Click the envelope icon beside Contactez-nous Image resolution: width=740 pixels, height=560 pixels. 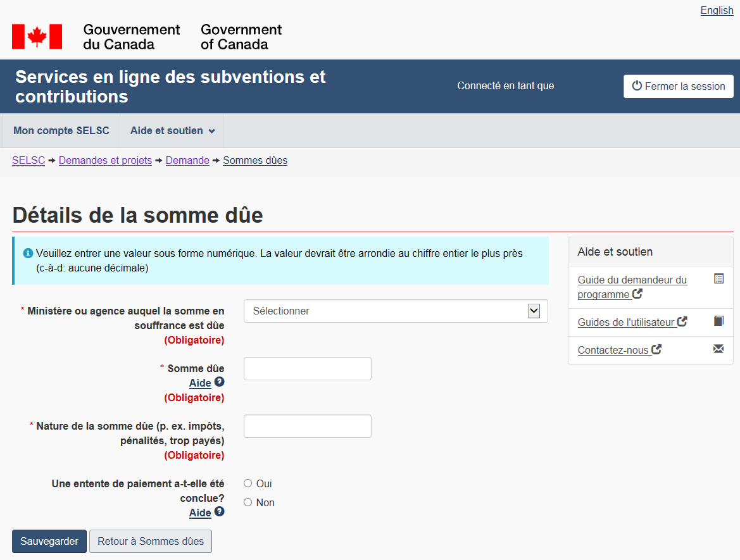718,349
